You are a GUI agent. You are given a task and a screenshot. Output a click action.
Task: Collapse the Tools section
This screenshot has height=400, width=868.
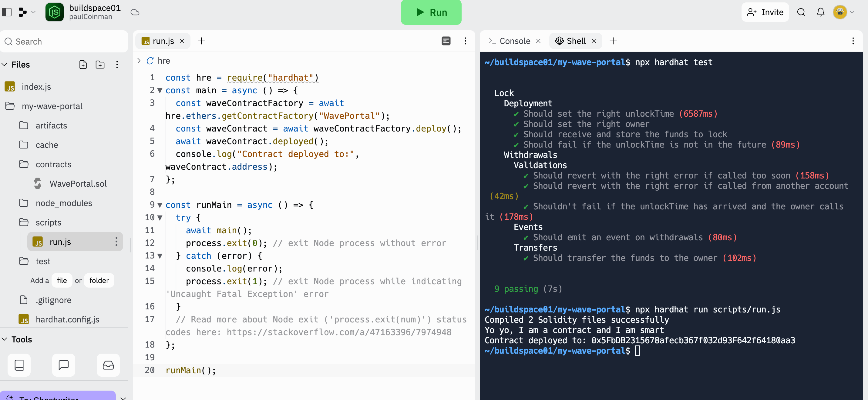(x=5, y=339)
